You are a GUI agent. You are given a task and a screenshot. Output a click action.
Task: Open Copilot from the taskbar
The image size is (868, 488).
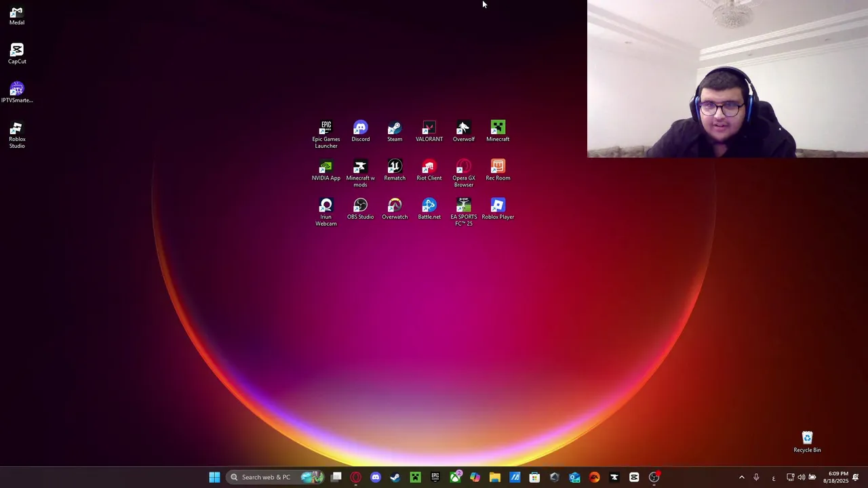click(475, 477)
